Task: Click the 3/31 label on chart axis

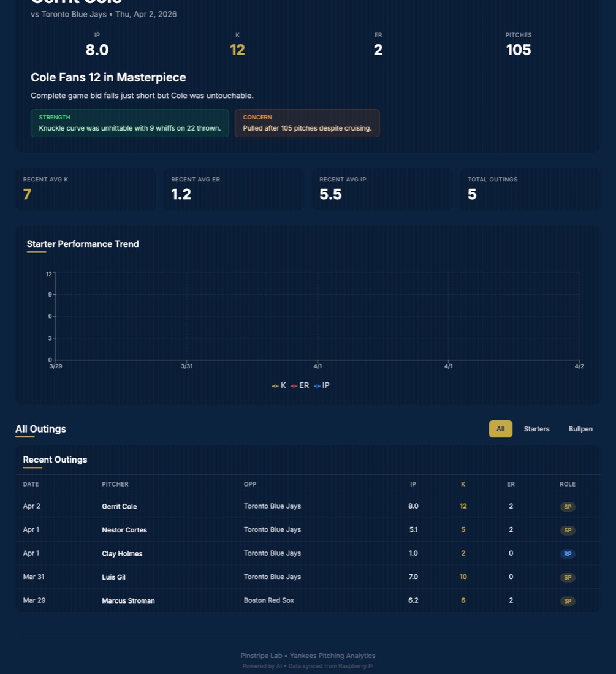Action: (x=186, y=366)
